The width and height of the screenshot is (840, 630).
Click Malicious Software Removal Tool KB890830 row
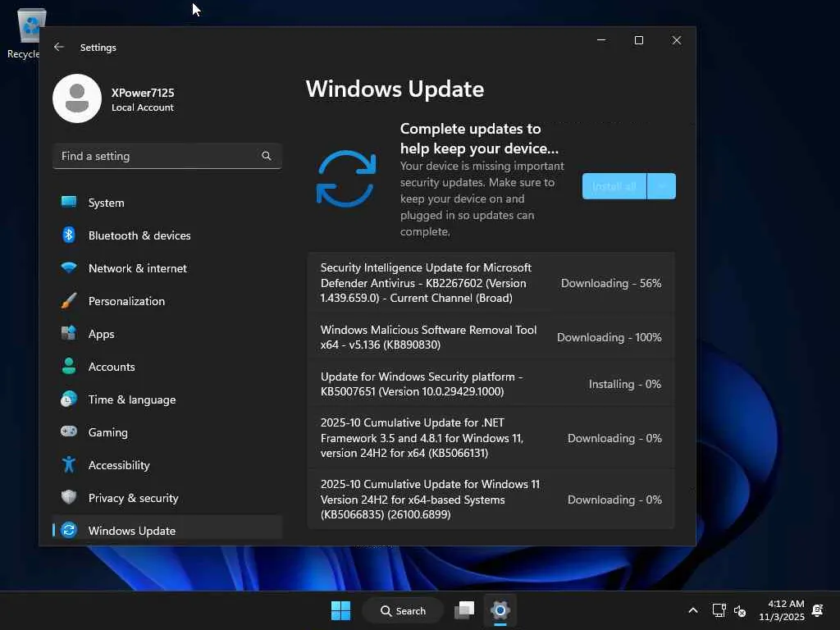(x=491, y=337)
